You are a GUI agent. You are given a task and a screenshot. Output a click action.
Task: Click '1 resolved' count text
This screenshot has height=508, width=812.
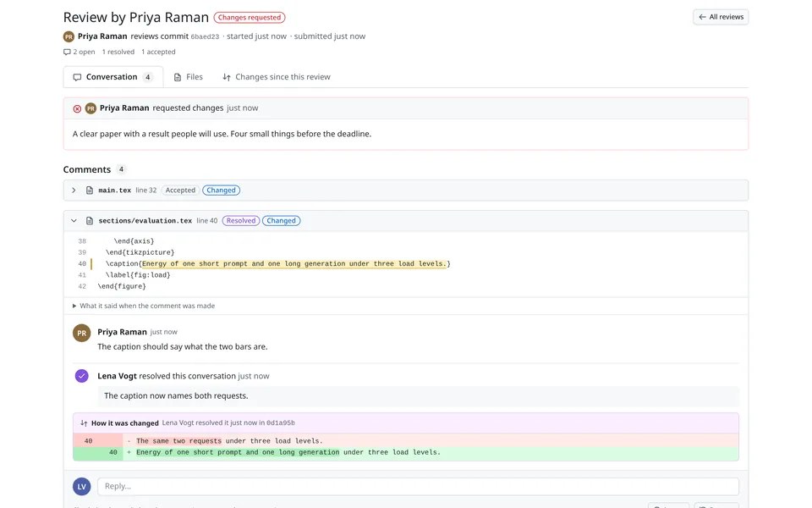click(118, 52)
